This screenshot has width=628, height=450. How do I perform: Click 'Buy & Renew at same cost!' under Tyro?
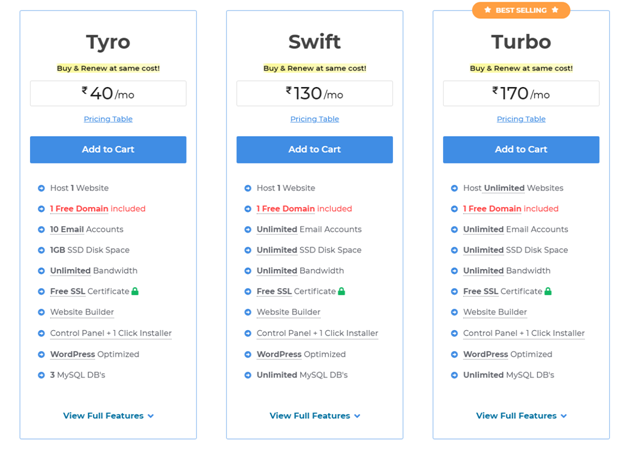tap(108, 68)
